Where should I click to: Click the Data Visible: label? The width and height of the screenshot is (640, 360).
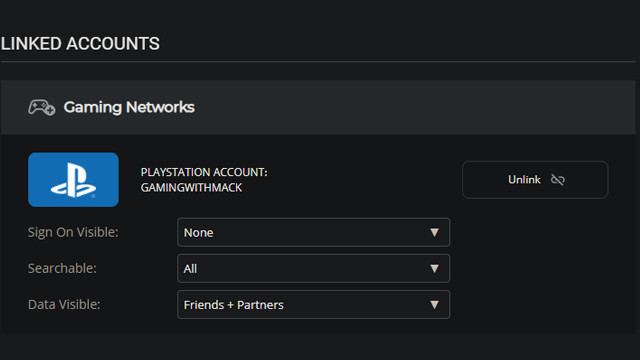[x=64, y=304]
